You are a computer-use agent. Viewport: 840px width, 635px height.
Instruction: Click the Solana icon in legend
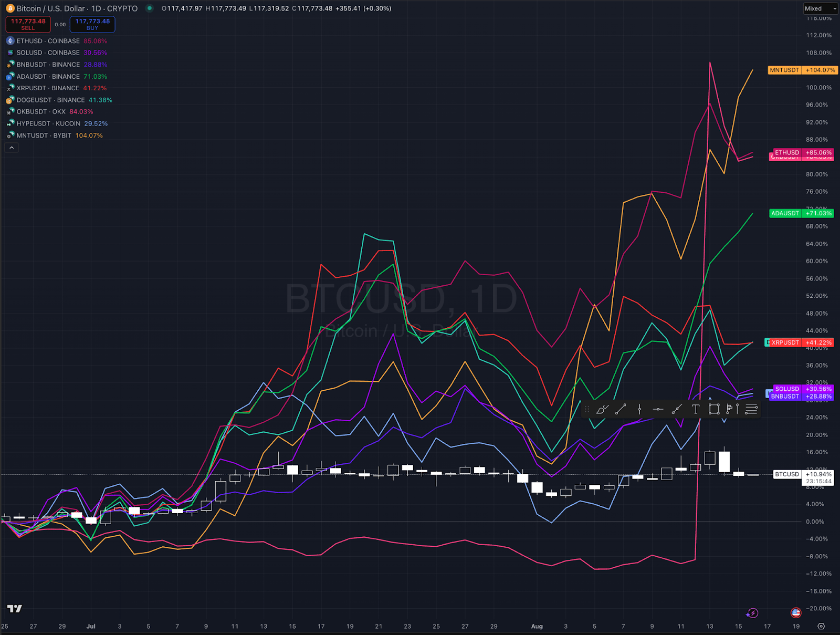(x=10, y=53)
